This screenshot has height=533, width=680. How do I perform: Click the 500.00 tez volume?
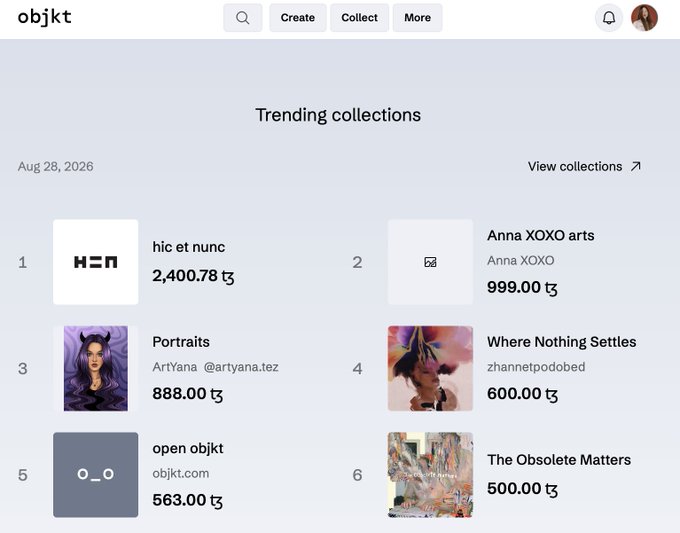point(522,489)
